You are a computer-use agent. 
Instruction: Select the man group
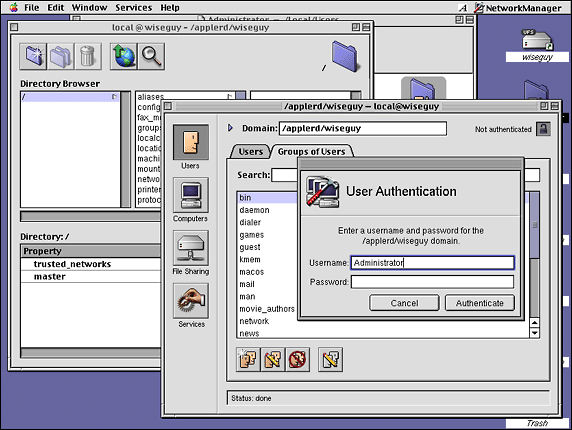pyautogui.click(x=267, y=297)
